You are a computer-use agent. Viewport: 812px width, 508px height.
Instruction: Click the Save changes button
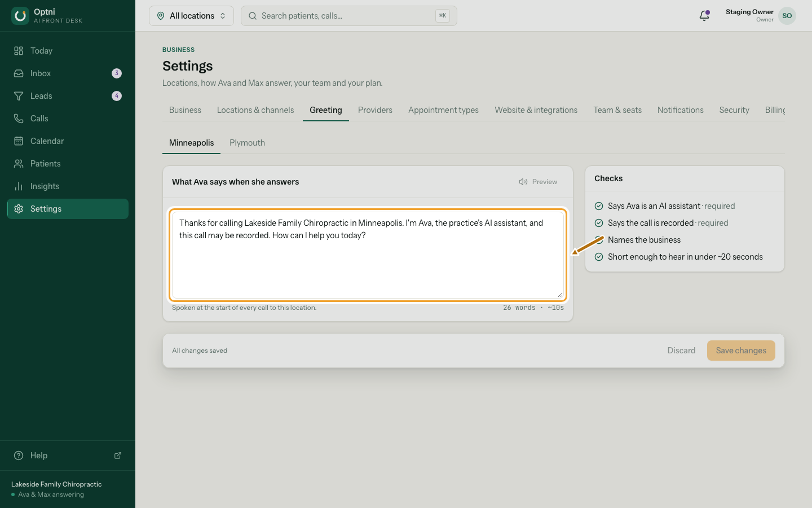point(741,351)
